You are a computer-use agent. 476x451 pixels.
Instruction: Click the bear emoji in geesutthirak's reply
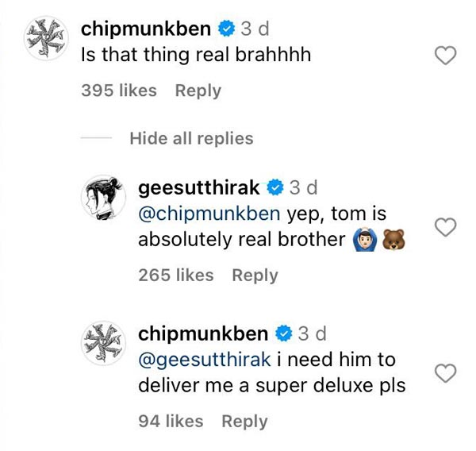tap(393, 239)
